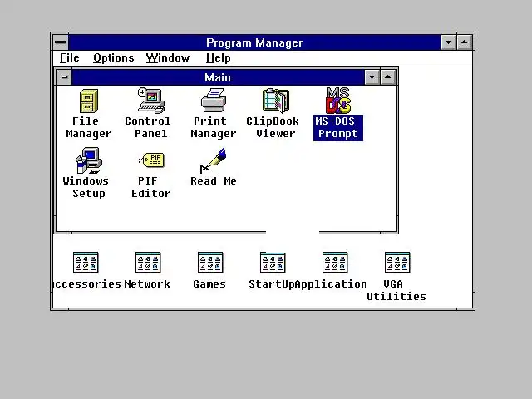Select the Games program group icon
The width and height of the screenshot is (532, 399).
click(x=210, y=263)
